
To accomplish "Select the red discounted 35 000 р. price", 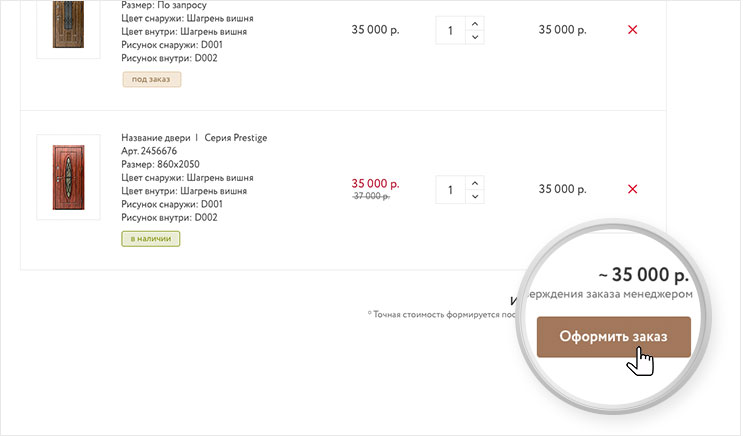I will [375, 184].
